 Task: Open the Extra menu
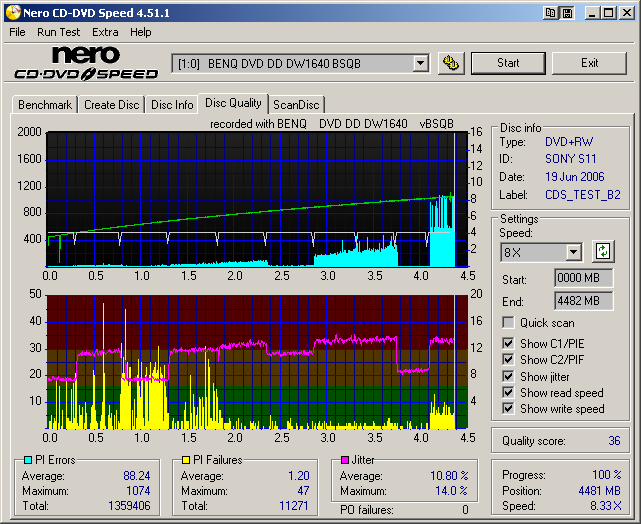[x=105, y=32]
